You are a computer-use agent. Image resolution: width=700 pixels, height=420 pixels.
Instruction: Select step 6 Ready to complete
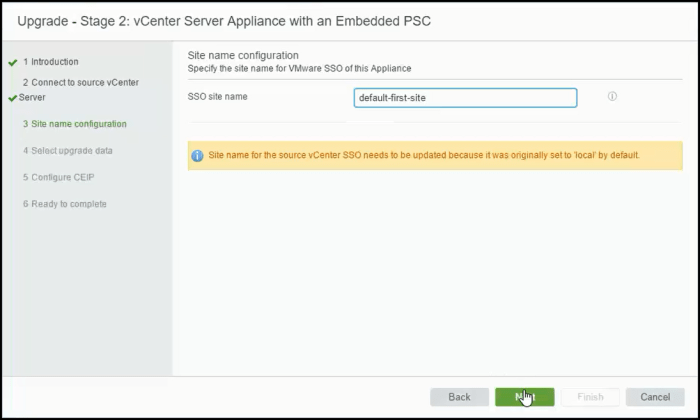[64, 204]
